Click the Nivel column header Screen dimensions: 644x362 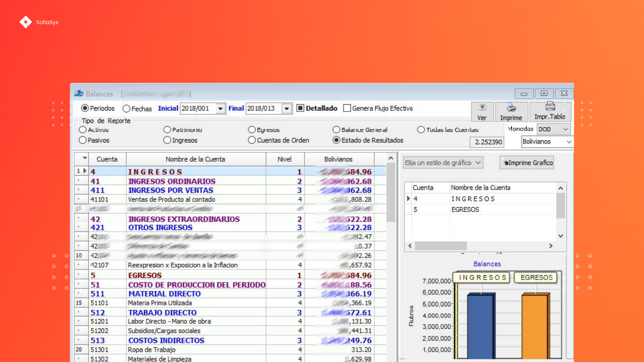pos(285,159)
